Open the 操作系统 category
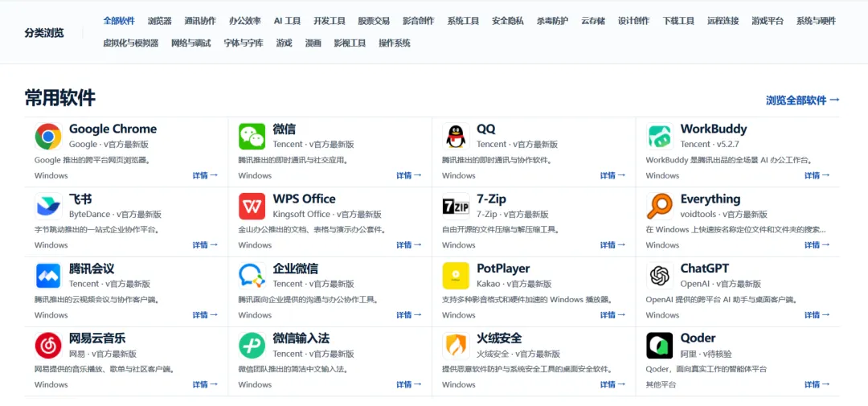 pos(395,43)
